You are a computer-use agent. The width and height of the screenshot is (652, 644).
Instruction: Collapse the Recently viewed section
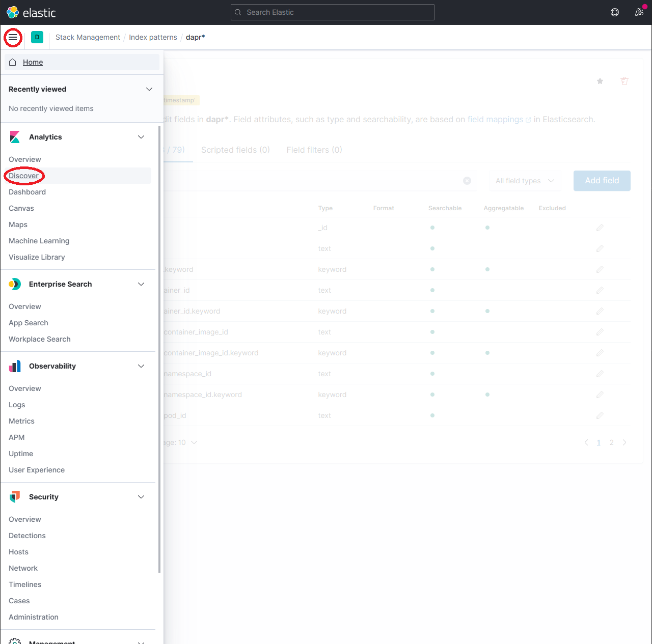point(149,89)
